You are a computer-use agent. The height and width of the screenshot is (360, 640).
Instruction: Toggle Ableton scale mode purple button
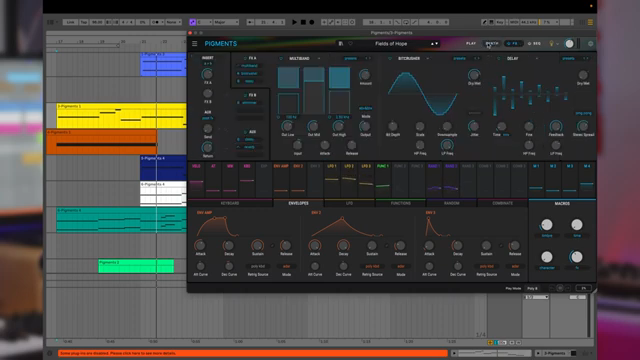coord(193,22)
